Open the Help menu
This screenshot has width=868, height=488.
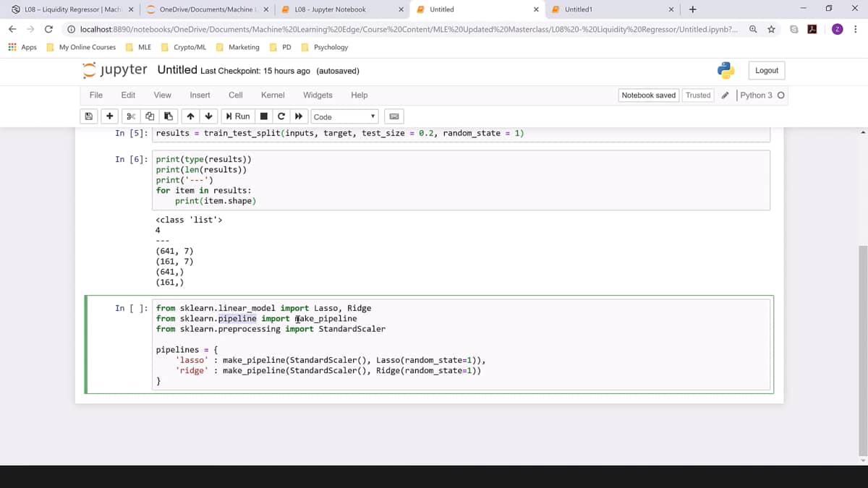point(359,95)
